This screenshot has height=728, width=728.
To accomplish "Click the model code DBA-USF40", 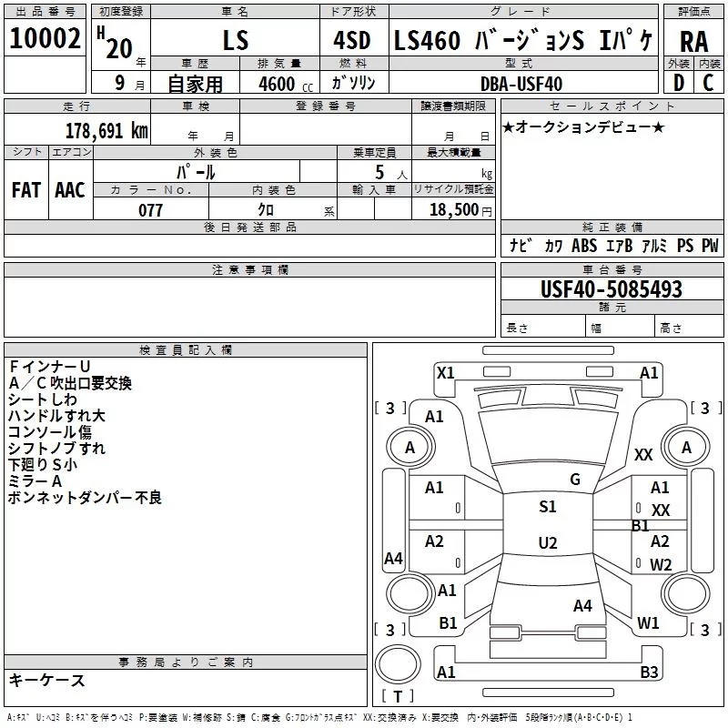I will coord(521,84).
